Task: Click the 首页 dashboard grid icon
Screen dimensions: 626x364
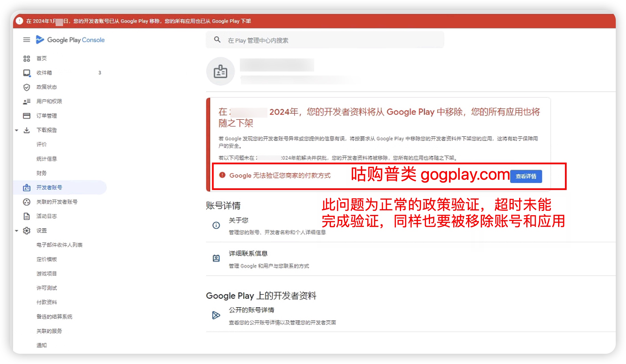Action: (x=26, y=58)
